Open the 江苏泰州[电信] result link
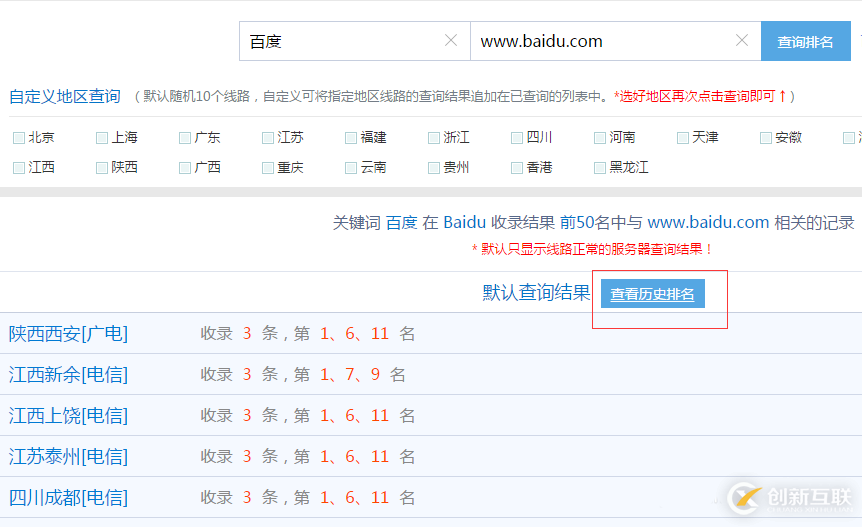 68,457
